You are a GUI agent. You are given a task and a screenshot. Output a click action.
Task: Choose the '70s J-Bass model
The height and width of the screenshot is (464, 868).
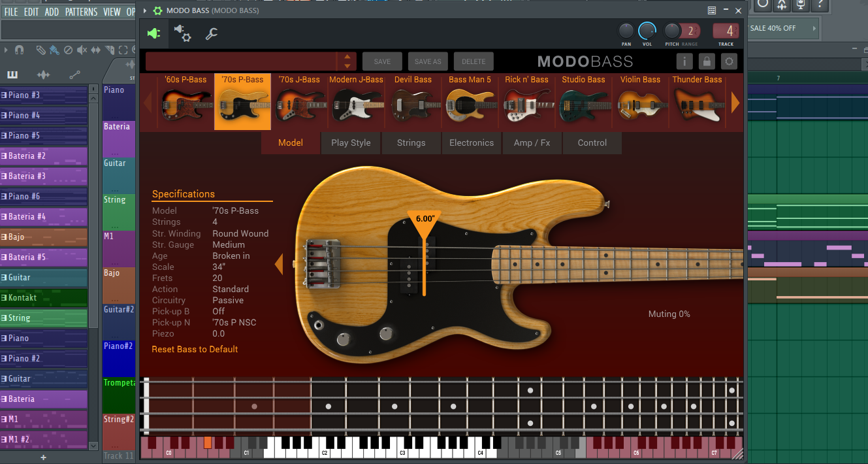[299, 101]
